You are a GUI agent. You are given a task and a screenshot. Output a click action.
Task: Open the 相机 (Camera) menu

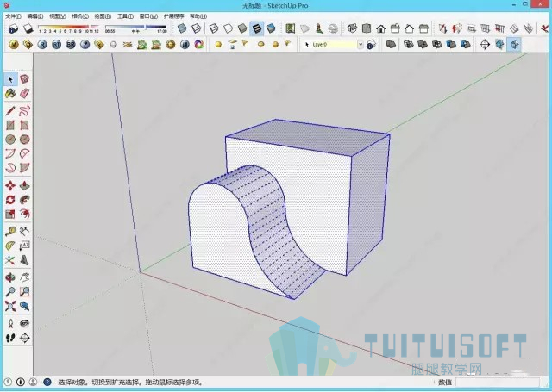tap(80, 16)
